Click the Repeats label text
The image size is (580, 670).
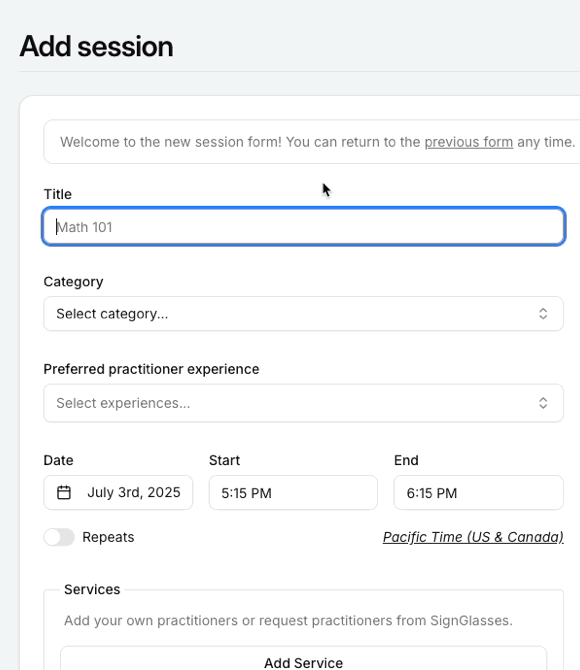pos(108,537)
